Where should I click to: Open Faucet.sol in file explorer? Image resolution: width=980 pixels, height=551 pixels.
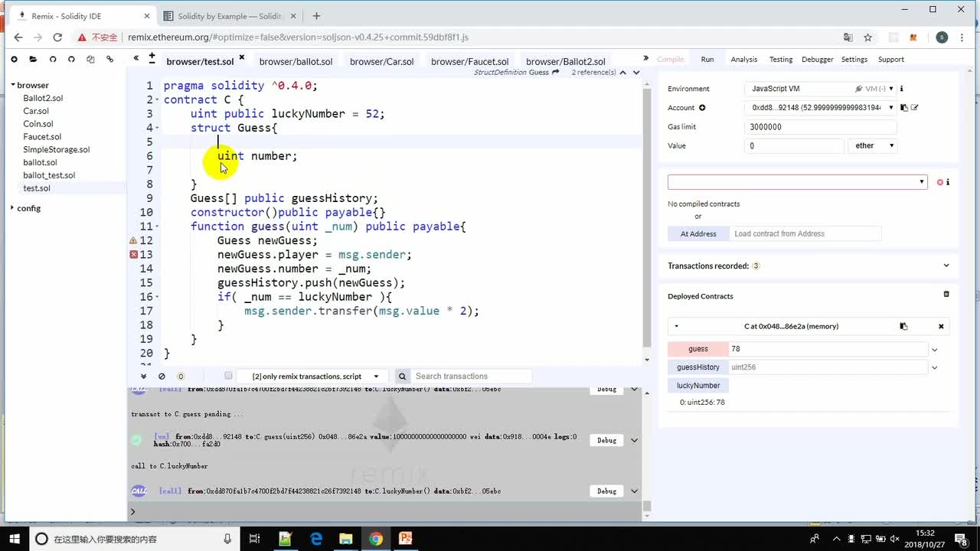coord(42,136)
